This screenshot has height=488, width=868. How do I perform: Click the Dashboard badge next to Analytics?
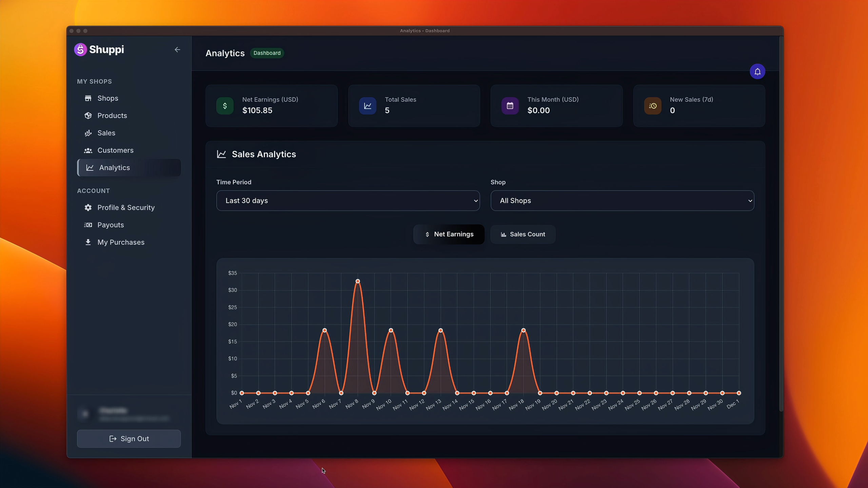pyautogui.click(x=267, y=53)
